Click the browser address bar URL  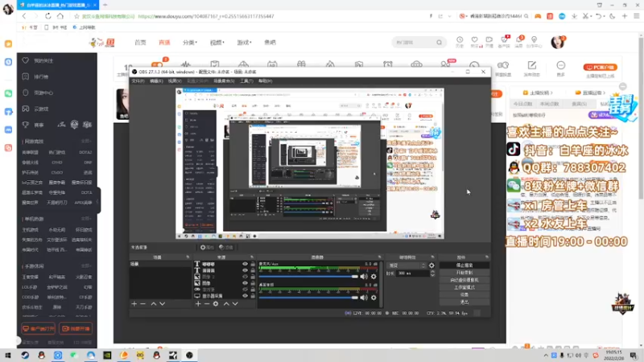[x=206, y=16]
